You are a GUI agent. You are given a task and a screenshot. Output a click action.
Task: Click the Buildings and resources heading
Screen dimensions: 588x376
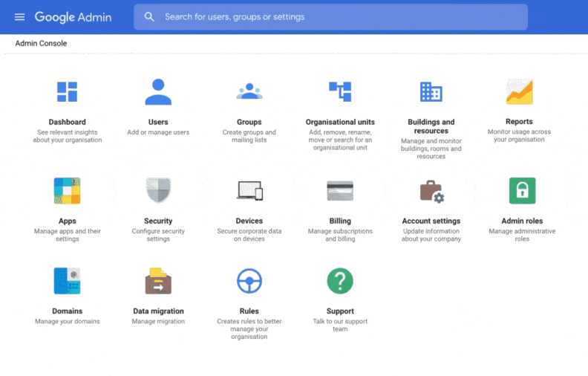[x=431, y=126]
